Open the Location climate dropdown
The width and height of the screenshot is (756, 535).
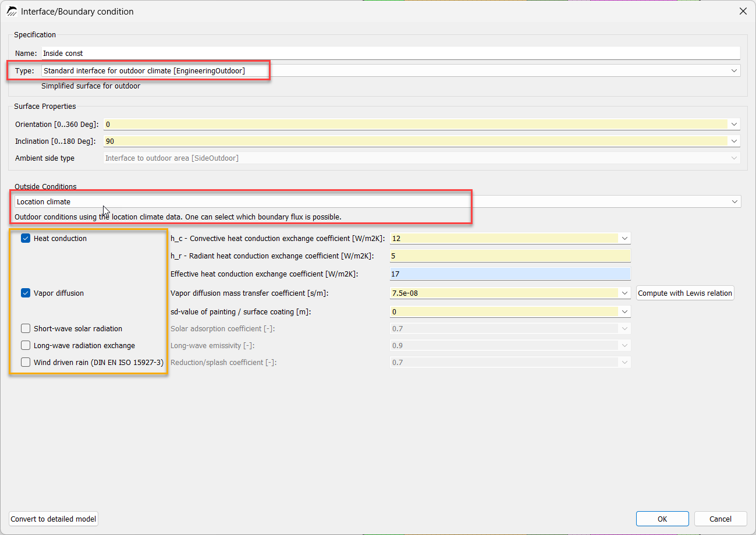(x=378, y=201)
